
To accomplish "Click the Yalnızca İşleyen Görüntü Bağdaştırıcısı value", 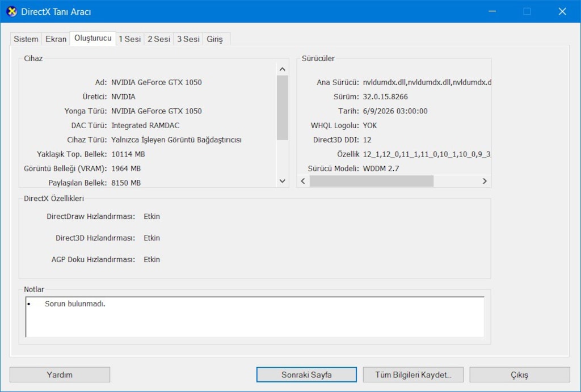I will click(176, 140).
